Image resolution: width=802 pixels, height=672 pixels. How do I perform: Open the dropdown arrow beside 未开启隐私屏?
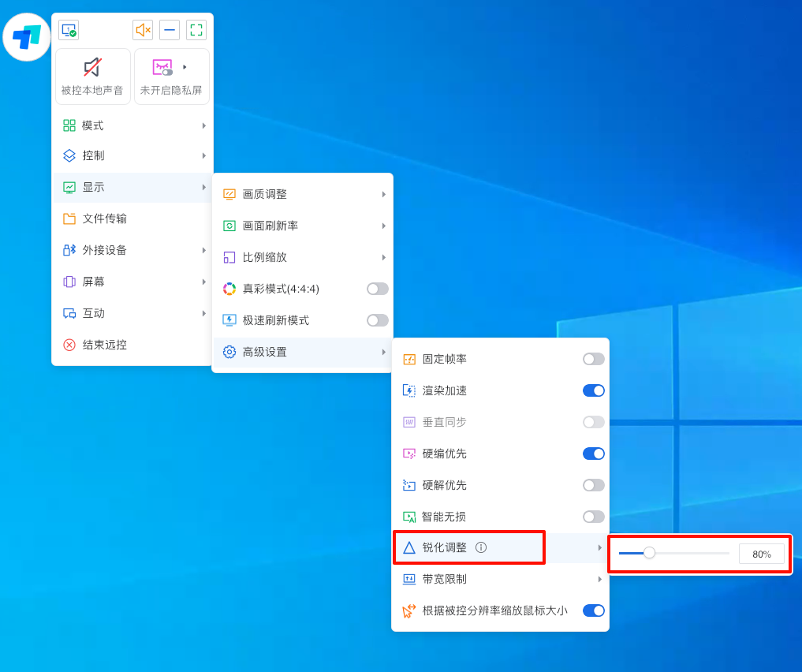click(185, 67)
